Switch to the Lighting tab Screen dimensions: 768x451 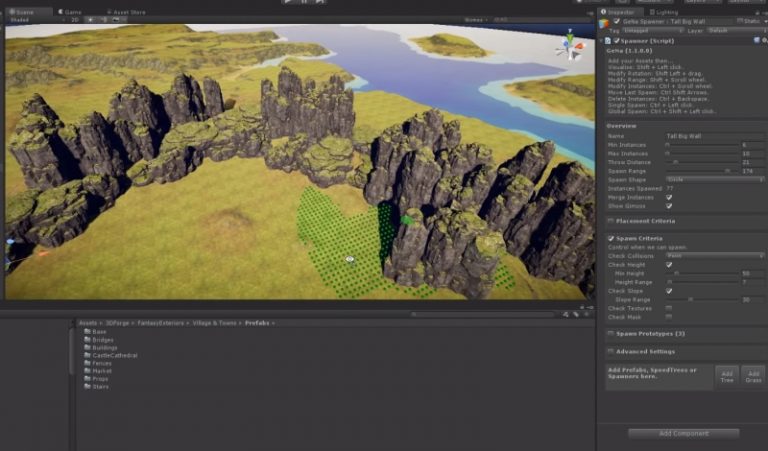point(664,12)
